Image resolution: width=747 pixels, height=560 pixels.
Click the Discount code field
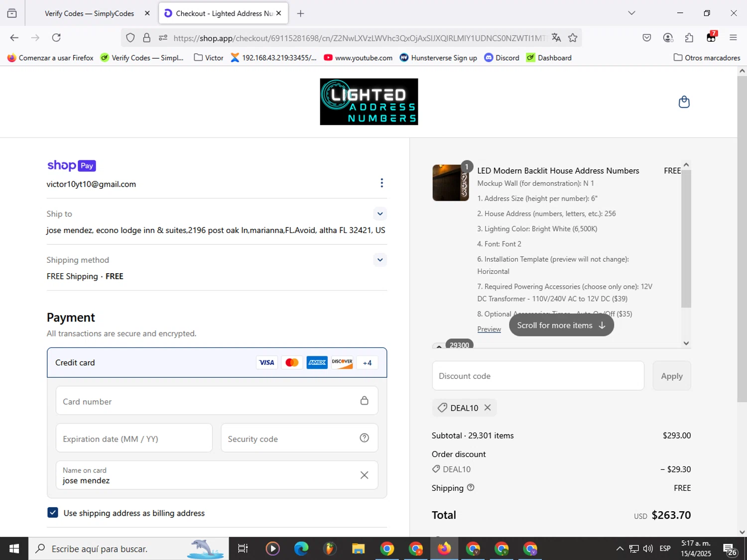pyautogui.click(x=538, y=376)
